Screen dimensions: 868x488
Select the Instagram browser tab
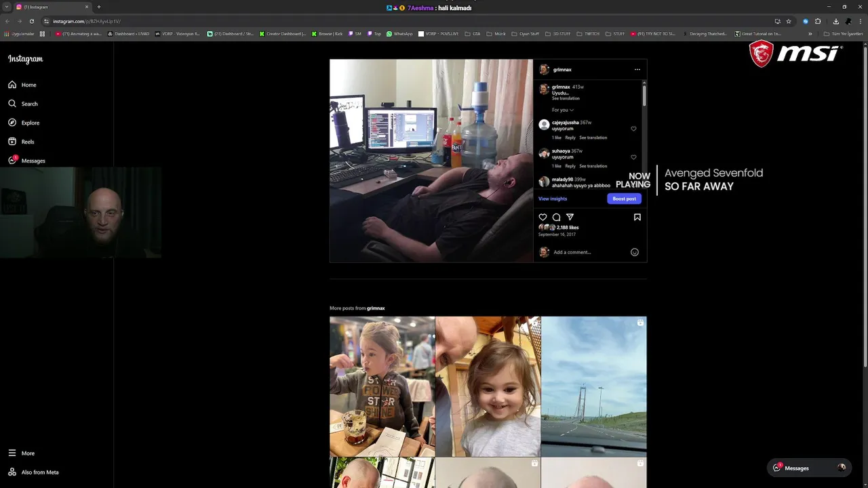[x=53, y=7]
